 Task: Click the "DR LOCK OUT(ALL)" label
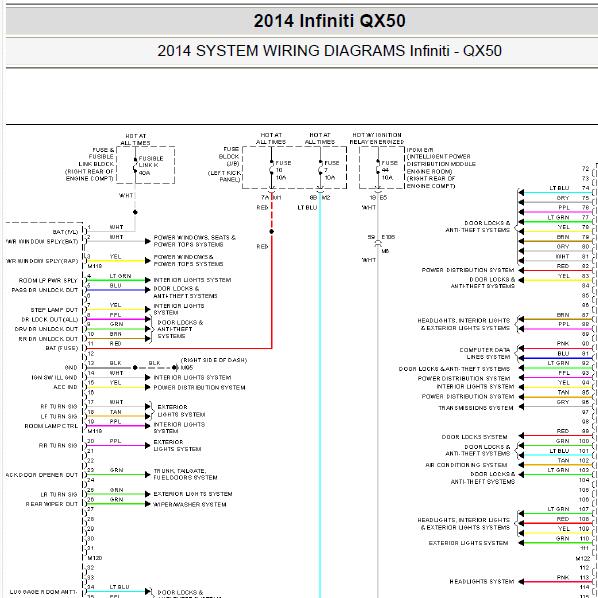tap(50, 320)
